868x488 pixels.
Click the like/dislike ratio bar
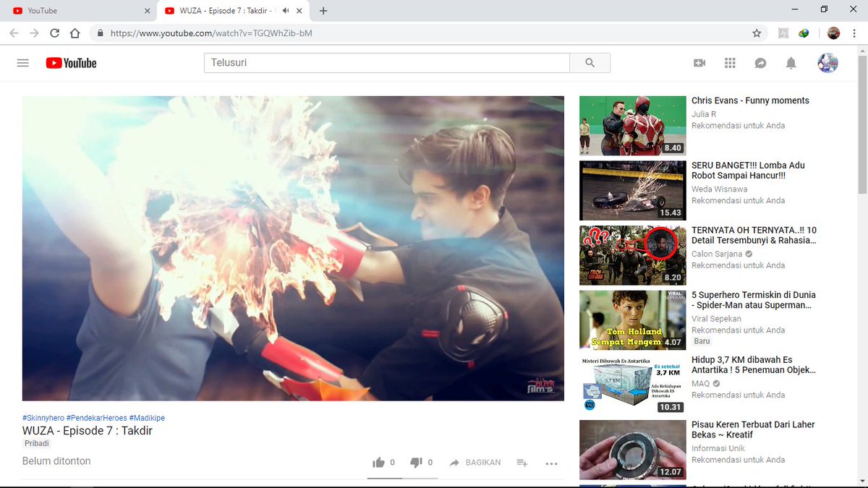click(x=401, y=478)
